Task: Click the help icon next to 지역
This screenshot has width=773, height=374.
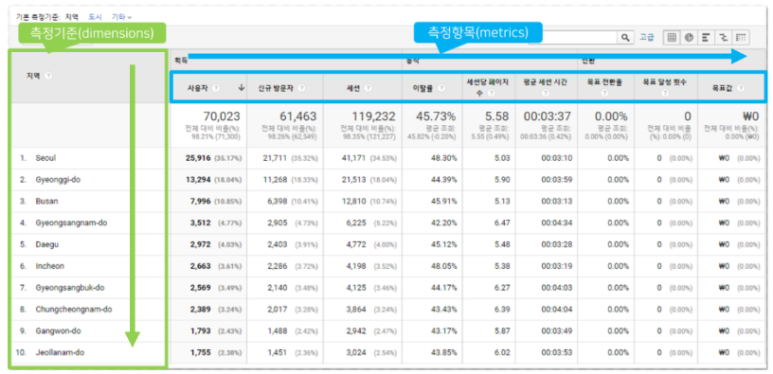Action: coord(48,76)
